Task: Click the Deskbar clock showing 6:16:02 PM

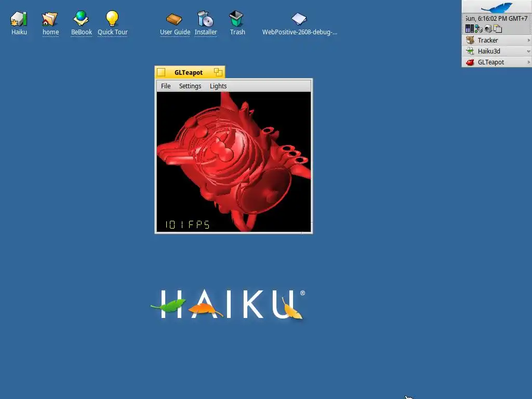Action: click(x=497, y=18)
